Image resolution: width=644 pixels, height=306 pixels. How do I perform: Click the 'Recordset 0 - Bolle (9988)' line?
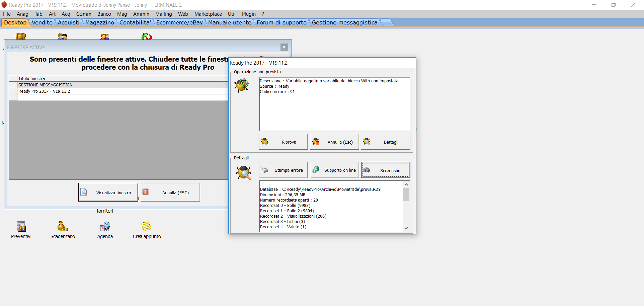click(285, 205)
